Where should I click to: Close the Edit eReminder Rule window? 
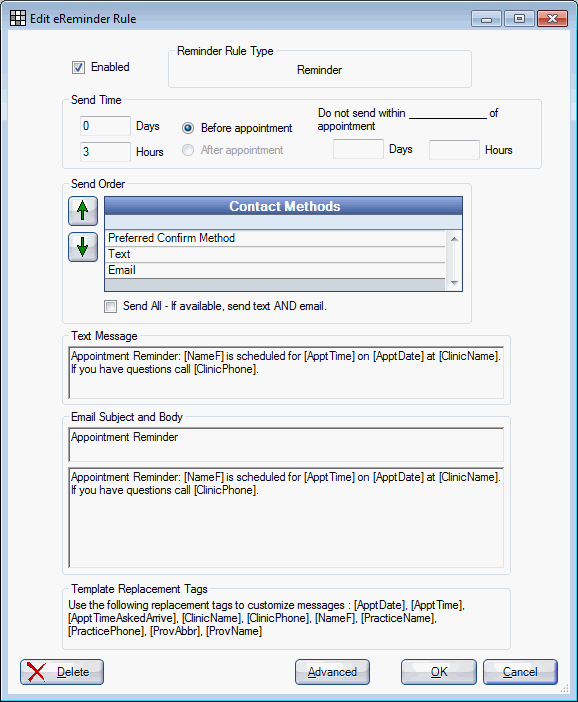coord(552,19)
